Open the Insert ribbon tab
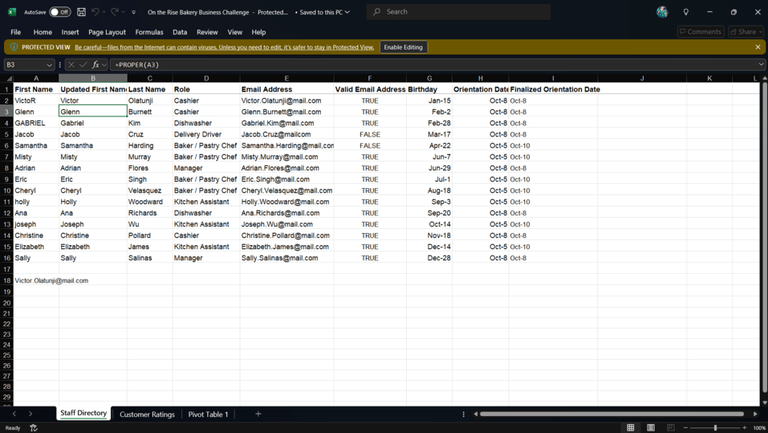The image size is (768, 433). coord(70,32)
